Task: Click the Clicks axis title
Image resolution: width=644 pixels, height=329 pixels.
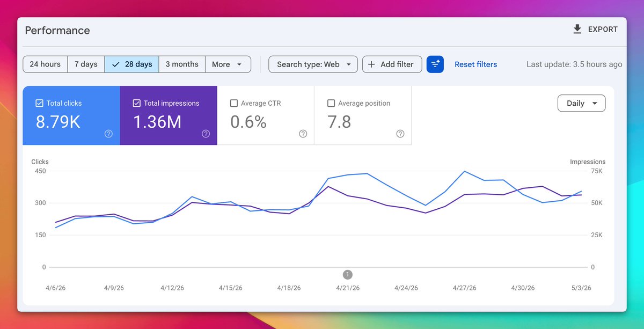Action: [x=40, y=162]
